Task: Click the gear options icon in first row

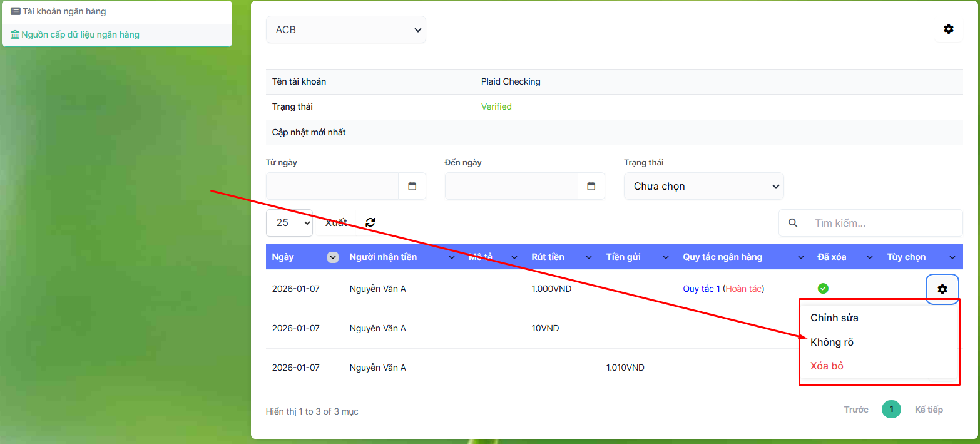Action: [942, 289]
